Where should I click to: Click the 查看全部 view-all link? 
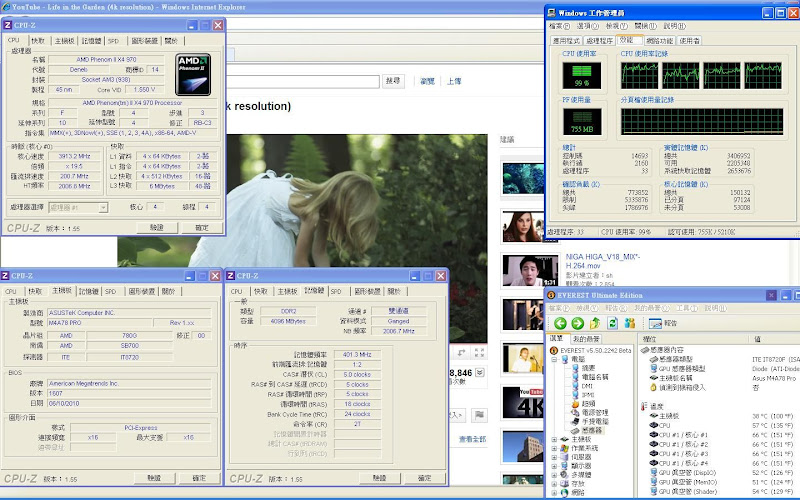point(472,439)
